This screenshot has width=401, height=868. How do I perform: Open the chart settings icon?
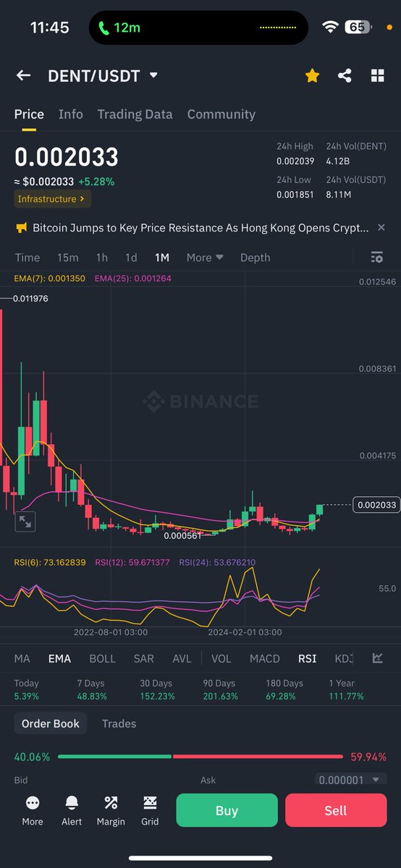tap(376, 258)
